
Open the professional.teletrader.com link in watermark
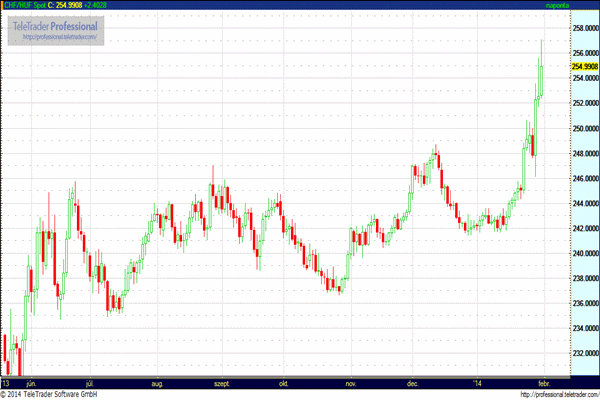pyautogui.click(x=60, y=37)
